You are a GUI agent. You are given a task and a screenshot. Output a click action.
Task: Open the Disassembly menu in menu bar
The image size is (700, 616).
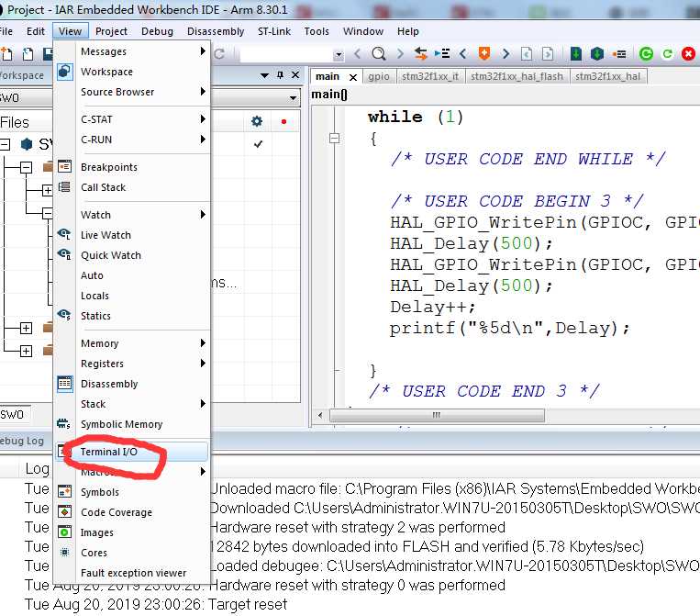point(216,31)
